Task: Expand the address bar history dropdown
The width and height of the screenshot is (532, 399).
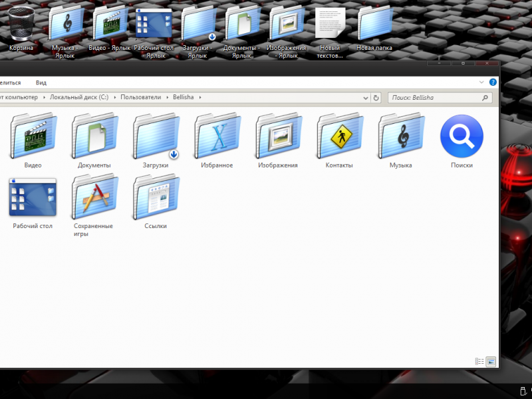Action: (x=365, y=98)
